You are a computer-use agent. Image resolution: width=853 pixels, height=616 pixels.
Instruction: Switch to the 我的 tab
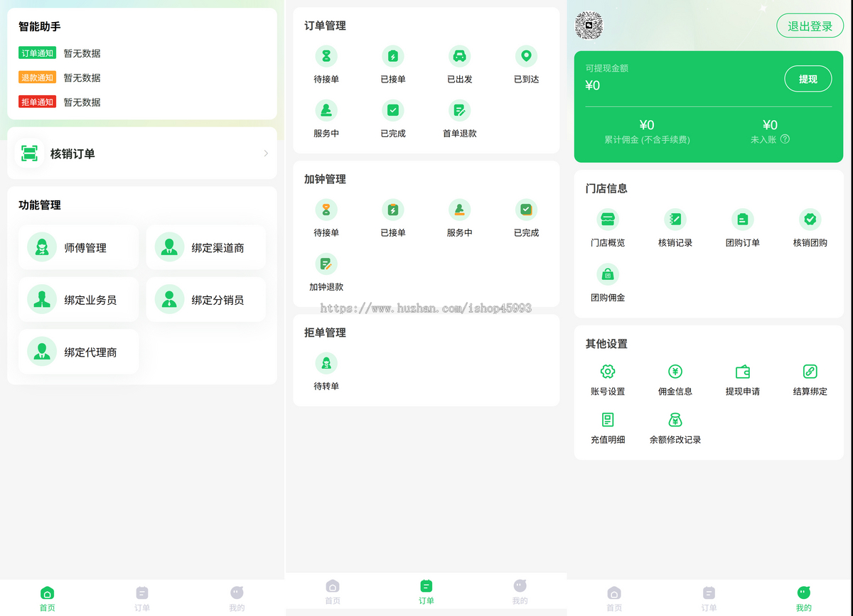tap(803, 597)
